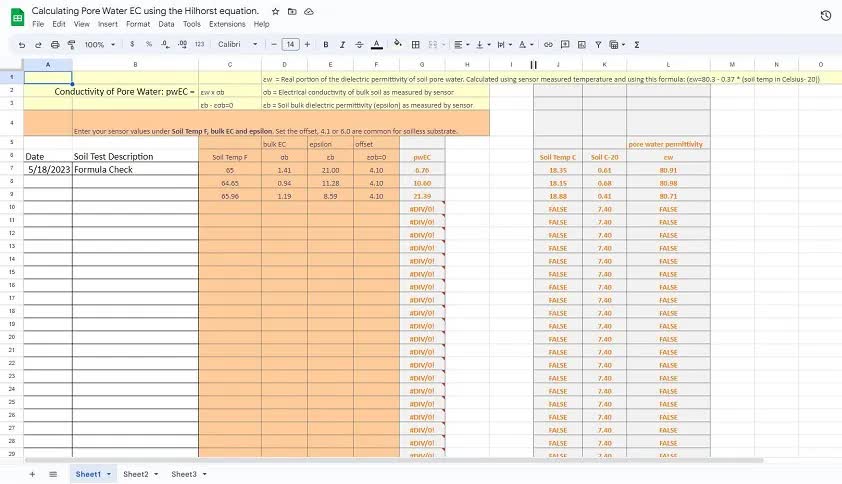Star this spreadsheet

(x=275, y=11)
